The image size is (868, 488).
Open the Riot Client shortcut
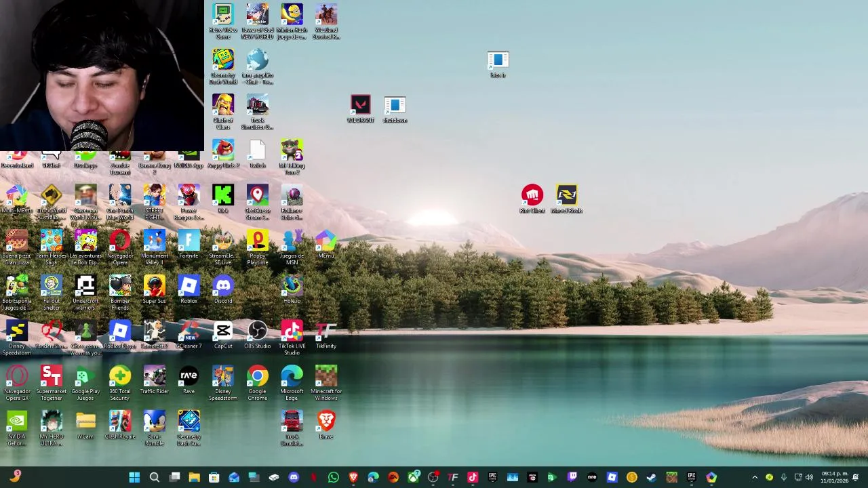(532, 199)
